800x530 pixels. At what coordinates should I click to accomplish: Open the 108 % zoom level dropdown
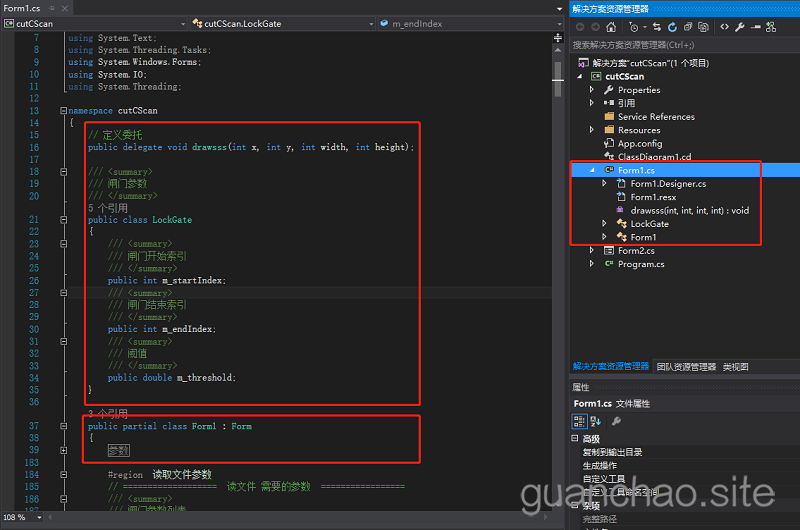click(x=39, y=517)
